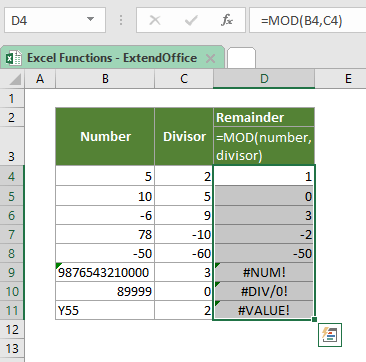Select Divisor cell with value -10

tap(184, 234)
